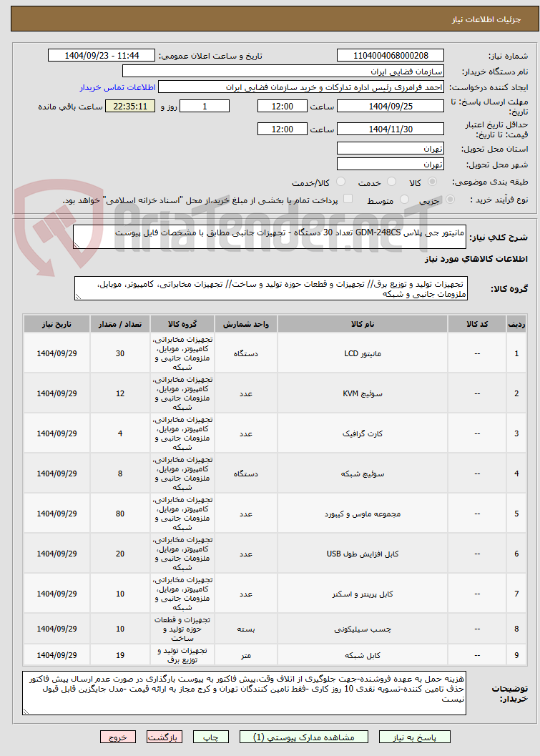Click the چسب سیلیکونی item name
This screenshot has width=540, height=756.
(x=363, y=629)
